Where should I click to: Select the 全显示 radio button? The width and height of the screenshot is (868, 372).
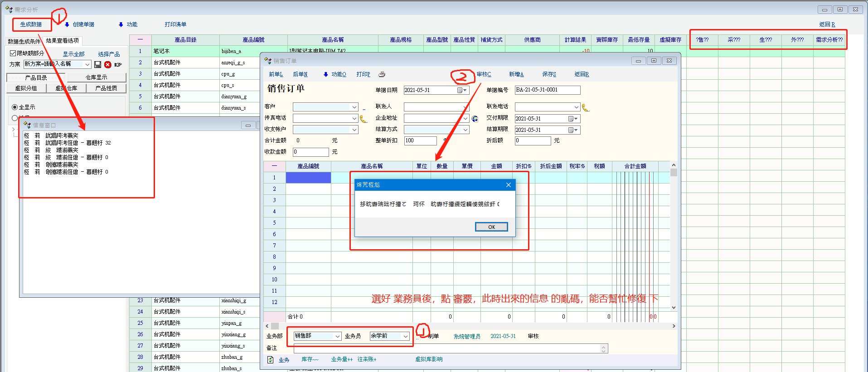pos(15,107)
